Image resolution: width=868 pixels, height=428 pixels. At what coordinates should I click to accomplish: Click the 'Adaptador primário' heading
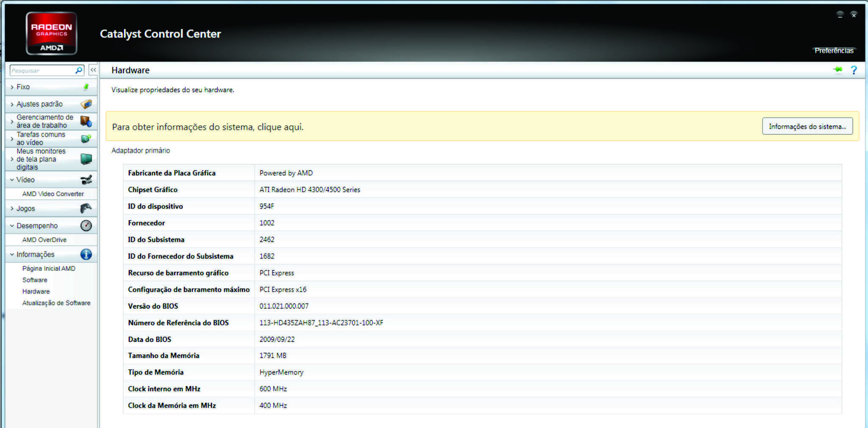click(141, 150)
